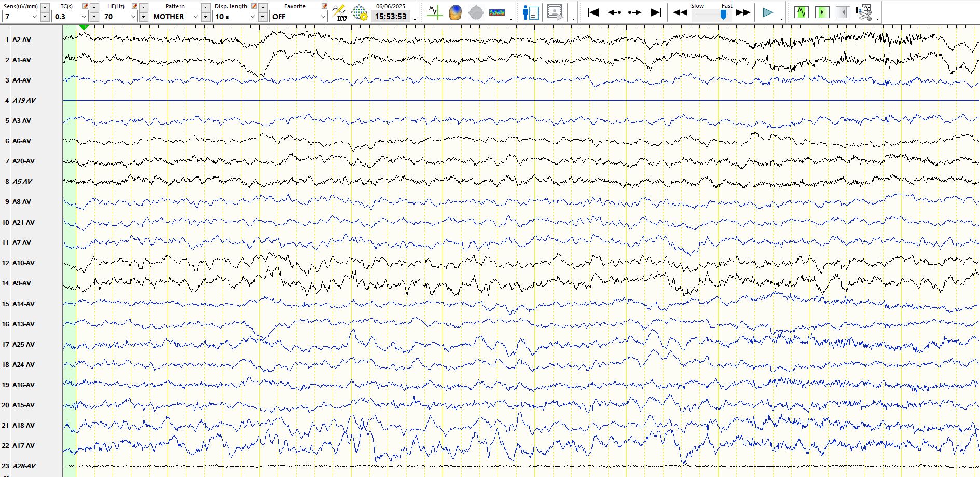Expand the Sens(uV/mm) dropdown
Image resolution: width=980 pixels, height=477 pixels.
click(35, 17)
